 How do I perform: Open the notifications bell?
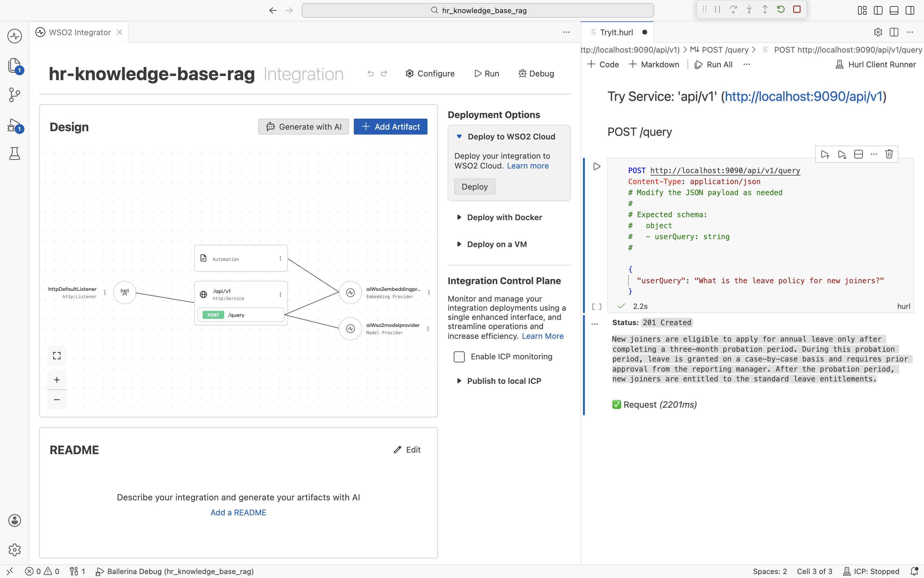914,571
